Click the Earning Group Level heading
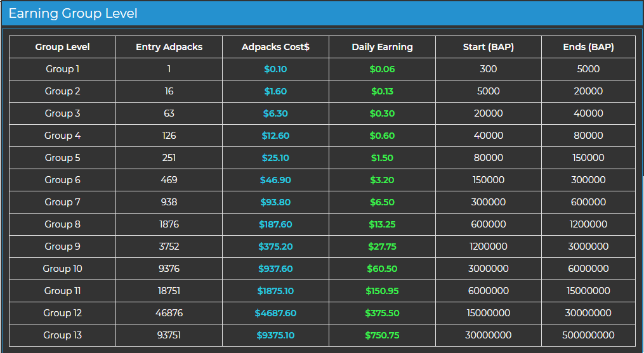 pos(73,13)
